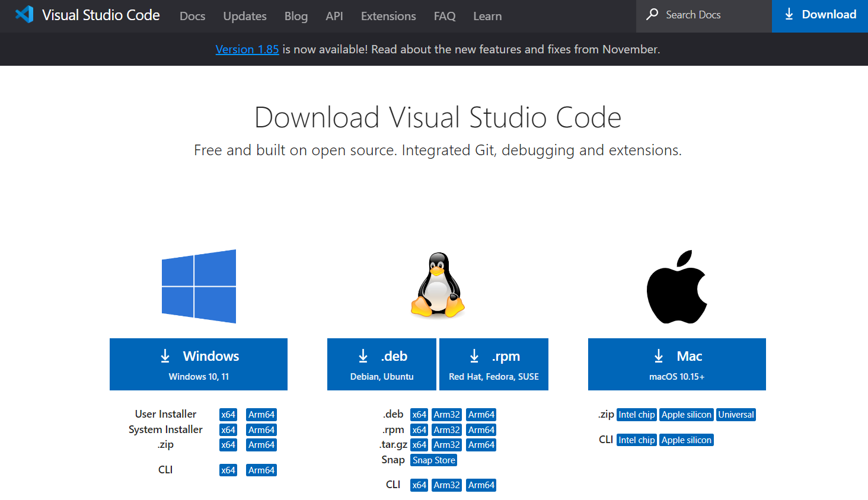
Task: Select x64 for Linux CLI
Action: pyautogui.click(x=419, y=485)
